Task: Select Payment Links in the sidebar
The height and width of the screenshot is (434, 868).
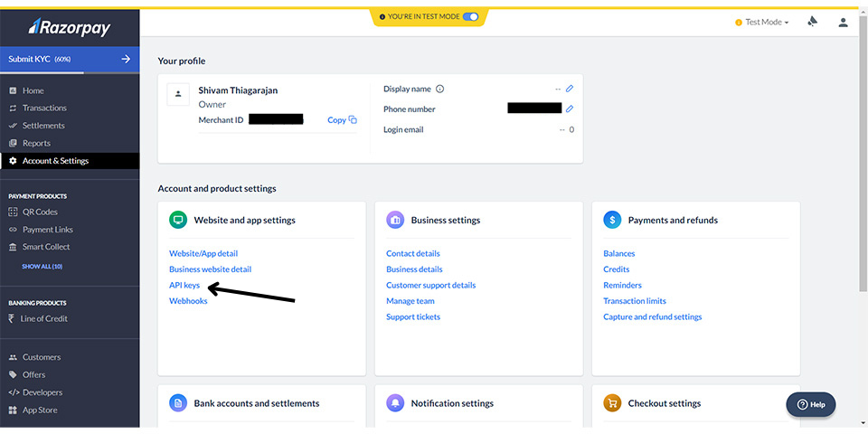Action: point(47,230)
